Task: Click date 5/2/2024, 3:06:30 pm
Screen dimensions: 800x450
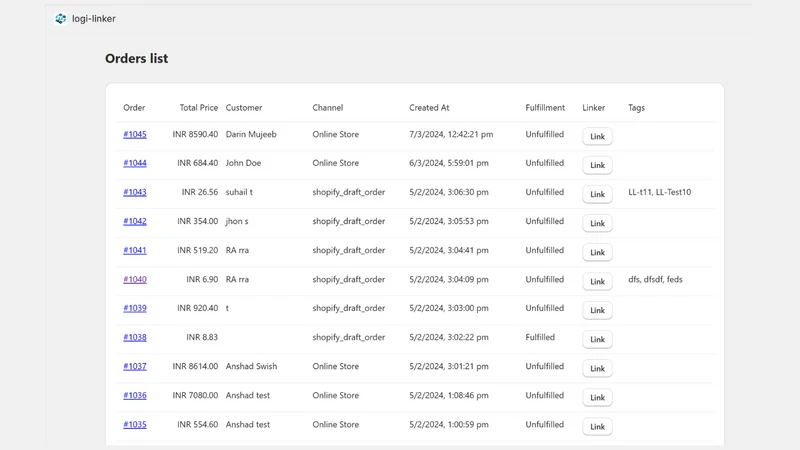Action: point(449,192)
